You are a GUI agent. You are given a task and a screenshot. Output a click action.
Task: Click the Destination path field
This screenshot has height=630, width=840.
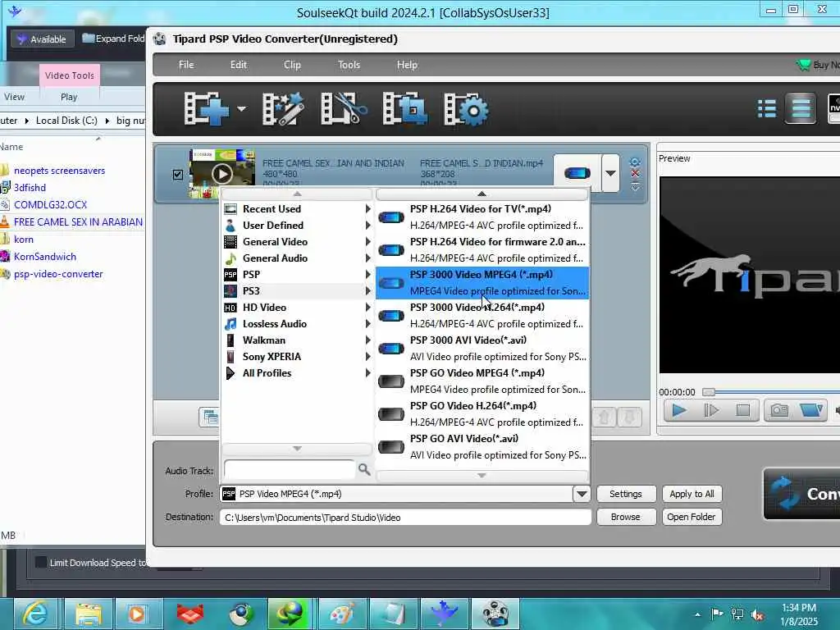click(x=405, y=518)
